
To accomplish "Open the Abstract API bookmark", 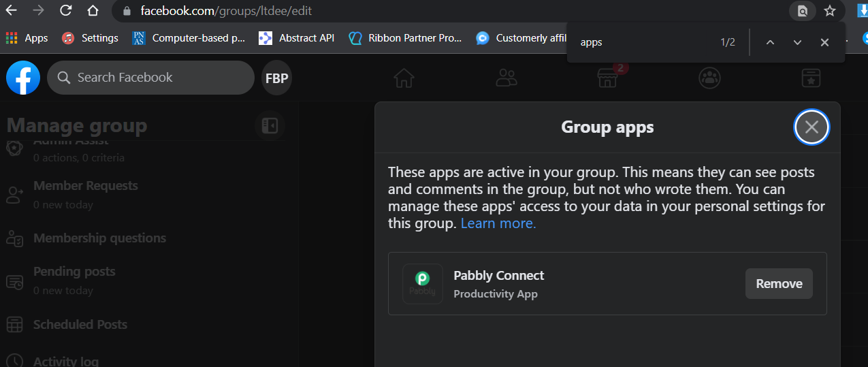I will pyautogui.click(x=297, y=38).
